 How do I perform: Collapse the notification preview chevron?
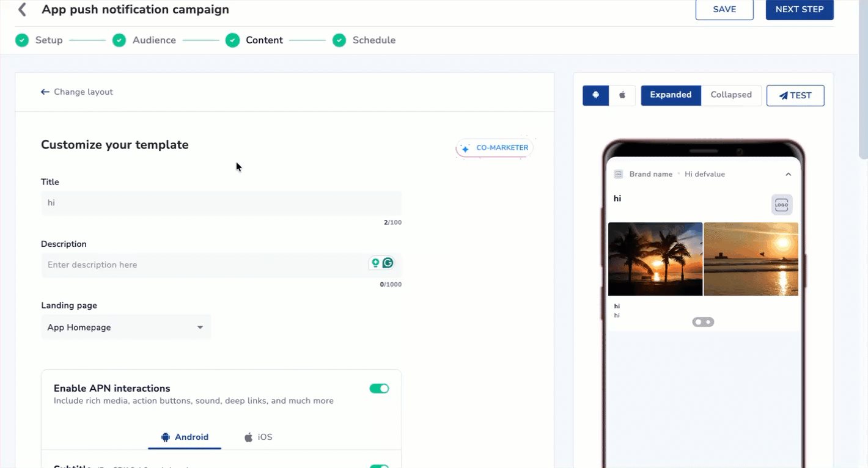click(788, 174)
